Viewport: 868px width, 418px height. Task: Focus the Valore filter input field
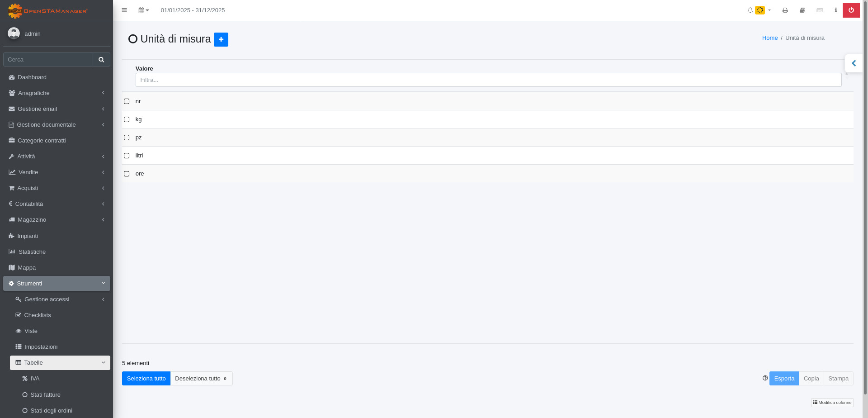(x=488, y=80)
